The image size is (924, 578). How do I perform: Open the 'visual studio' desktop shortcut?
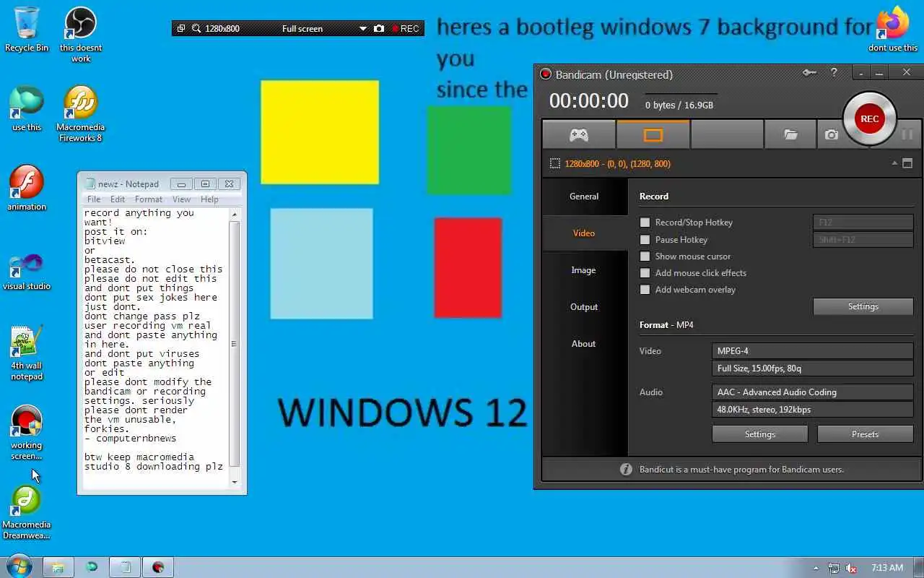(27, 271)
